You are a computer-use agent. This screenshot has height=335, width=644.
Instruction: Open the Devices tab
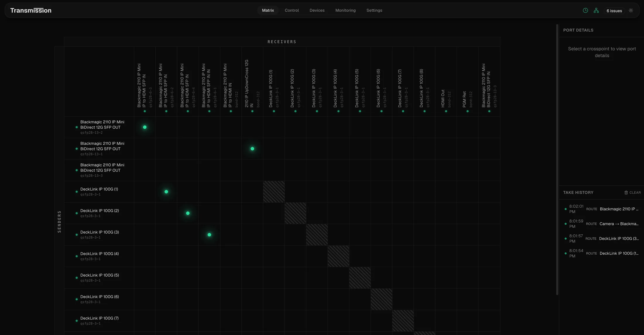[317, 11]
